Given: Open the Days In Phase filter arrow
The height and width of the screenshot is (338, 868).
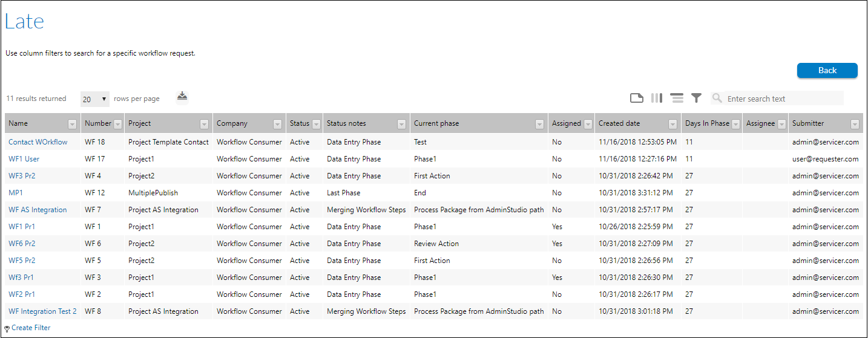Looking at the screenshot, I should point(736,124).
